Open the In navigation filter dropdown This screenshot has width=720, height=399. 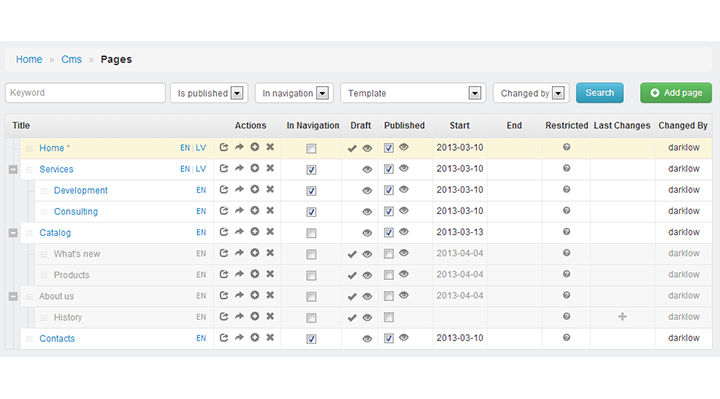tap(294, 93)
